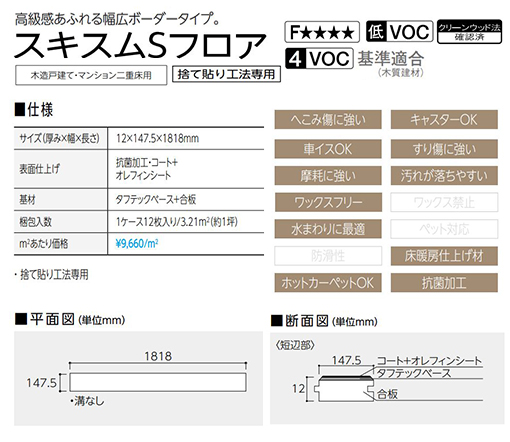Click the 摩耗に強い feature tag
This screenshot has width=510, height=442.
[x=328, y=175]
